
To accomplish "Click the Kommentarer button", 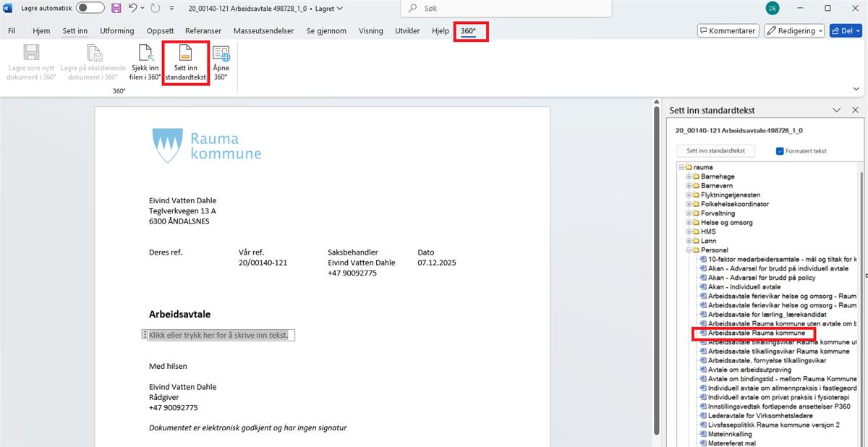I will (x=728, y=31).
